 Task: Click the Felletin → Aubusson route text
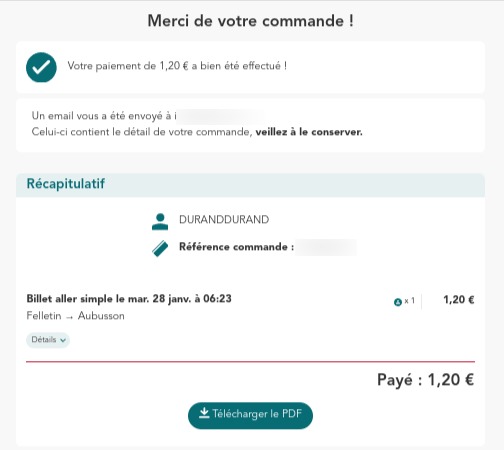[x=76, y=316]
